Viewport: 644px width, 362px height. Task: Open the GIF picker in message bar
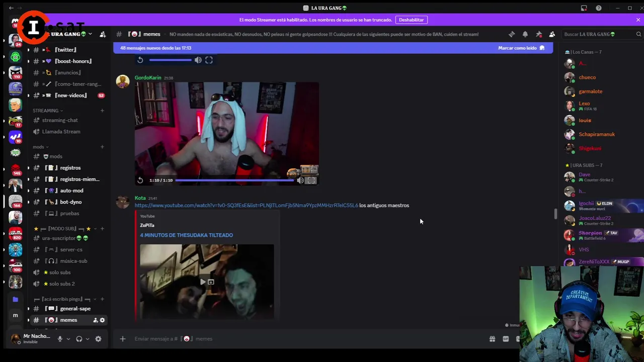click(x=506, y=339)
